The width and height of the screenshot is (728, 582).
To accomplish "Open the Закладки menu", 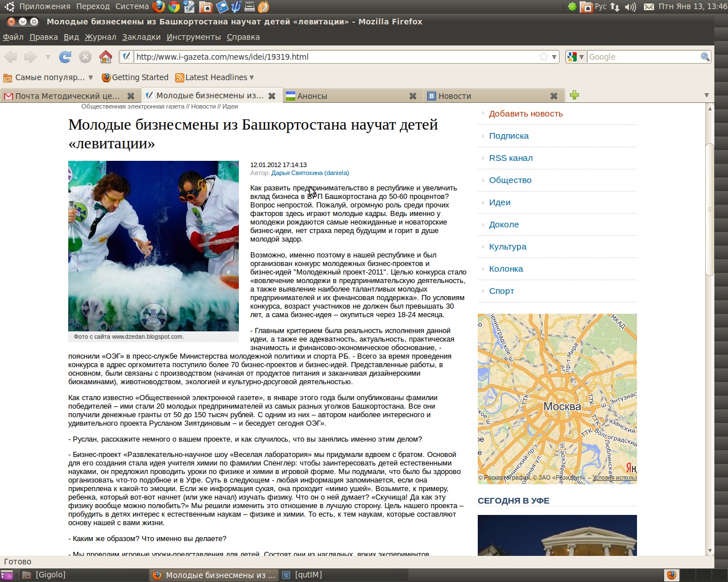I will pyautogui.click(x=141, y=37).
